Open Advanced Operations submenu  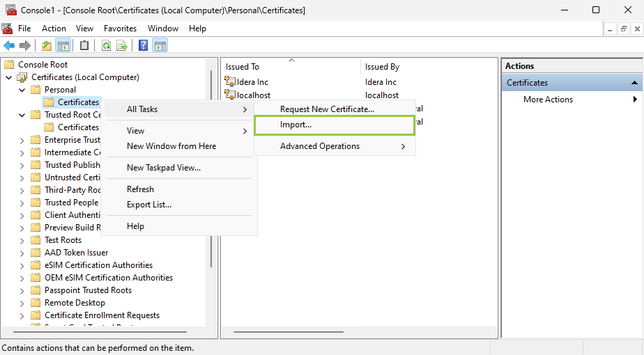[x=335, y=146]
